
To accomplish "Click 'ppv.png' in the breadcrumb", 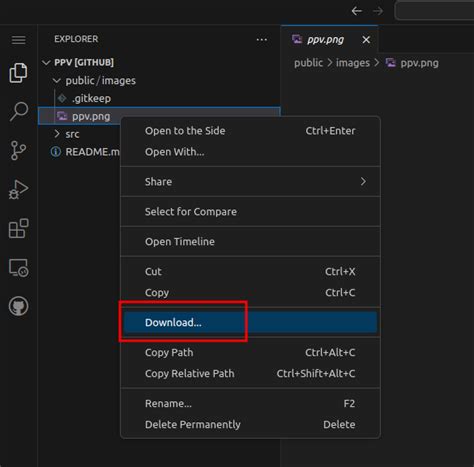I will tap(419, 63).
